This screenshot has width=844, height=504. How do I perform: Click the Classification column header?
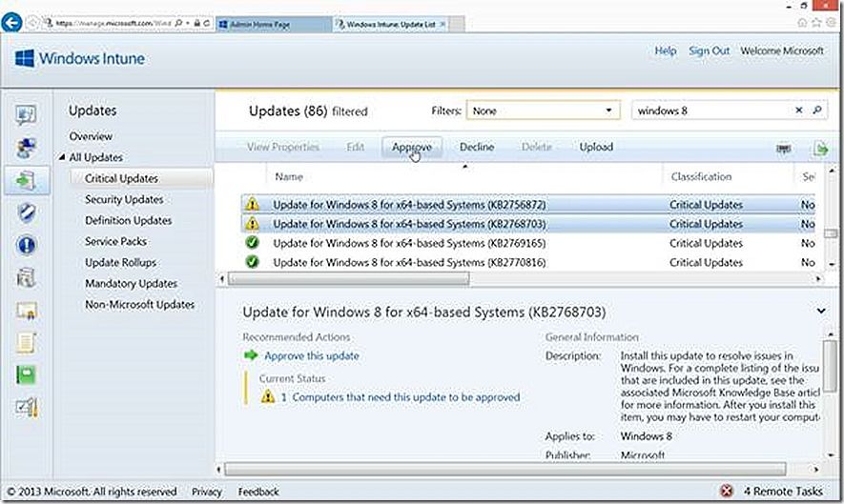click(701, 176)
